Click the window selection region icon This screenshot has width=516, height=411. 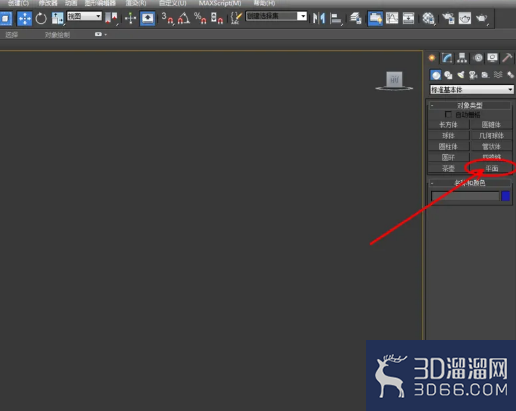[6, 18]
